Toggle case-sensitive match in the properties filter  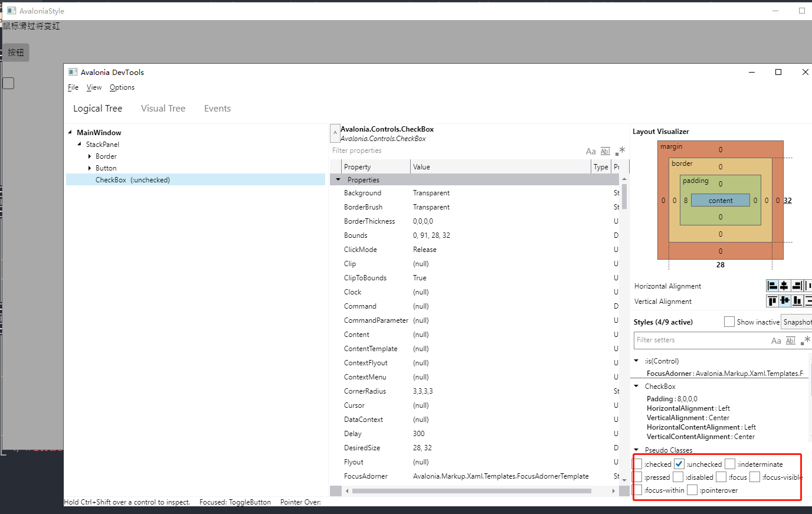(591, 152)
